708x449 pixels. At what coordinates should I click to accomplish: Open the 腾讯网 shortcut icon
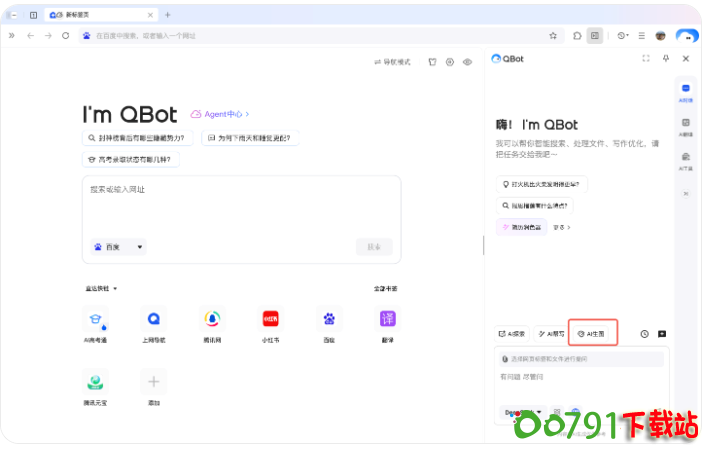tap(212, 319)
